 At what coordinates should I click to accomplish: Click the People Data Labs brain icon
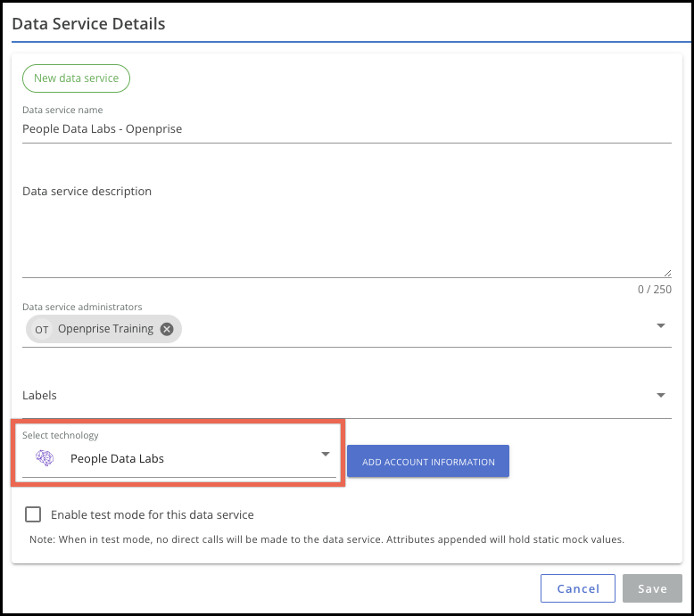pyautogui.click(x=45, y=458)
